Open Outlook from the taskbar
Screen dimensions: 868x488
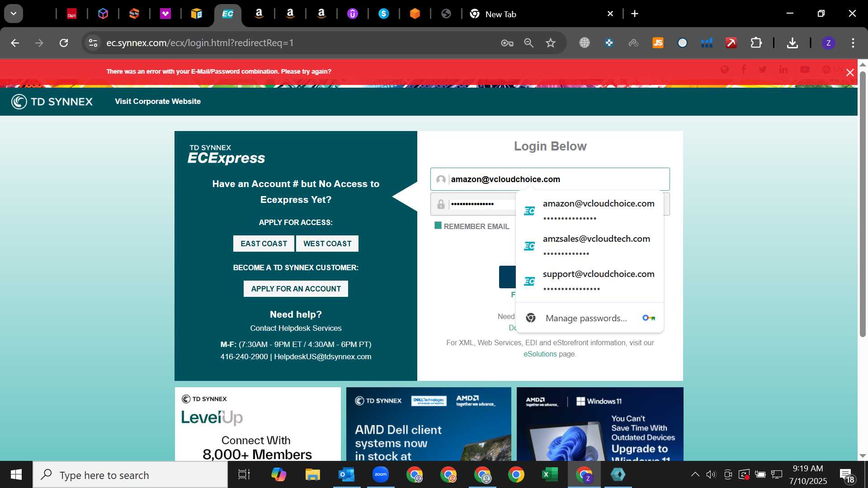(x=346, y=474)
